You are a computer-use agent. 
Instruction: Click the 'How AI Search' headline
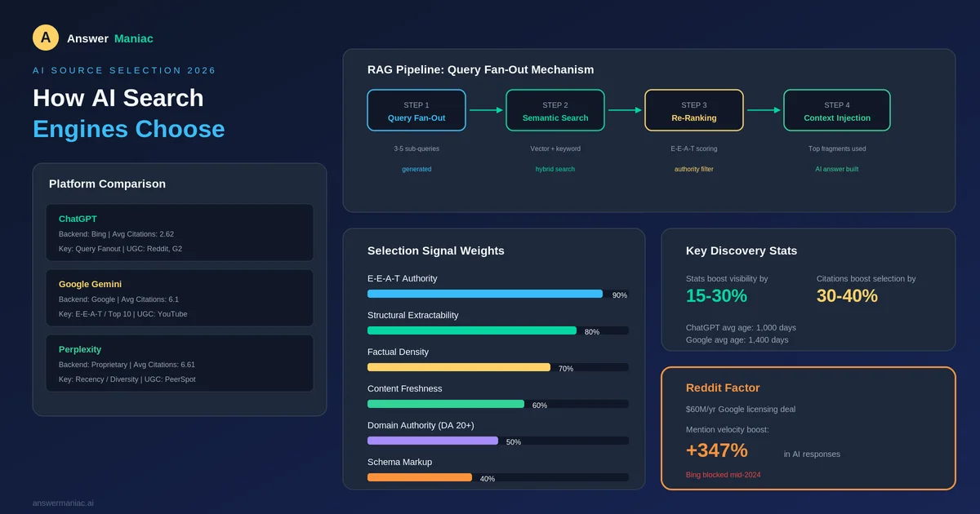click(x=118, y=98)
